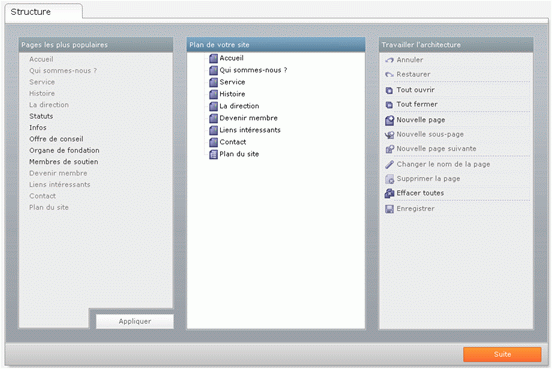Choose Organe de fondation in popular pages
Screen dimensions: 552x369
[x=64, y=150]
